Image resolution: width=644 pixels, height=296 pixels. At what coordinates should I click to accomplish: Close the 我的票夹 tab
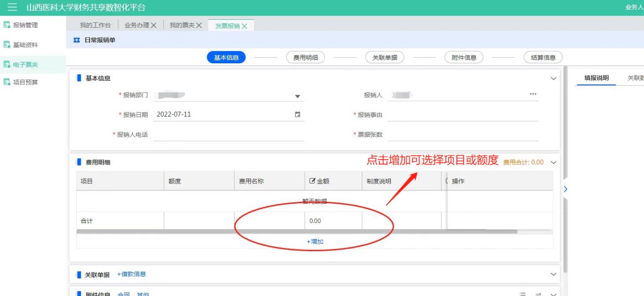[199, 25]
